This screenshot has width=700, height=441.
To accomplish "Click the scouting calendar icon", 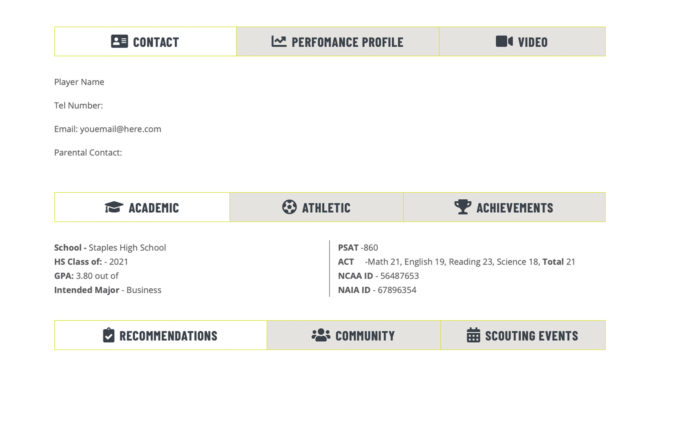I will point(473,335).
